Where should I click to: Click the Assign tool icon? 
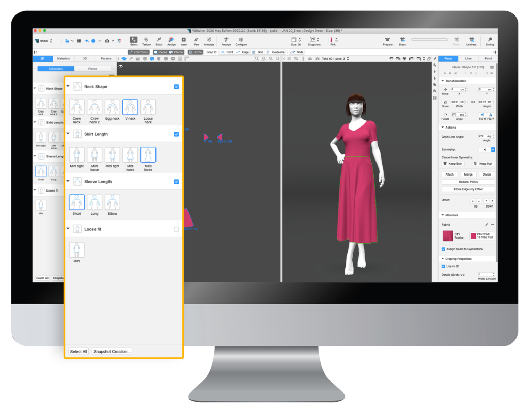click(171, 40)
